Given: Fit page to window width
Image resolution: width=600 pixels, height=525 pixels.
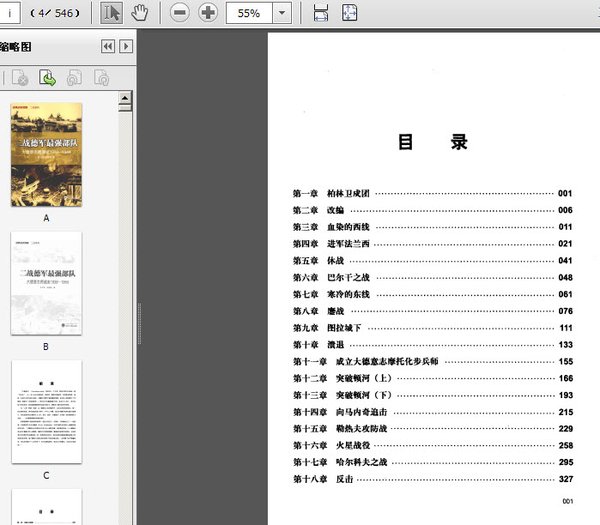Looking at the screenshot, I should [321, 13].
